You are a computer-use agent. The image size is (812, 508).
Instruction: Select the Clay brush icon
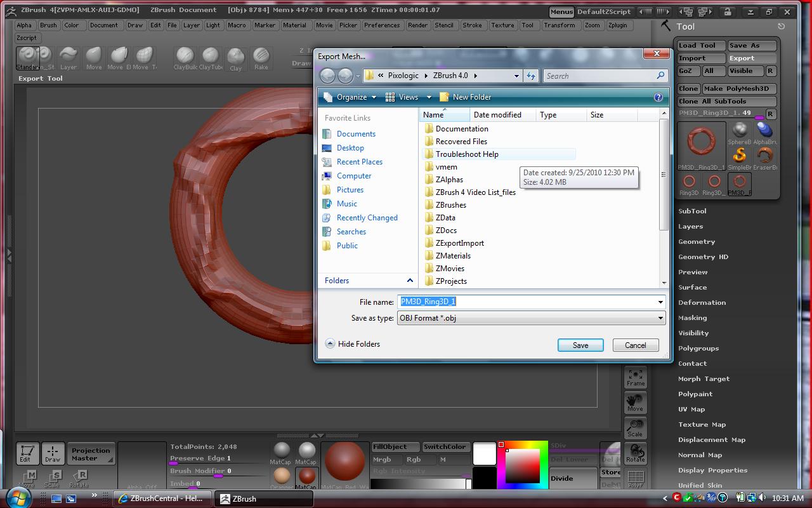236,58
